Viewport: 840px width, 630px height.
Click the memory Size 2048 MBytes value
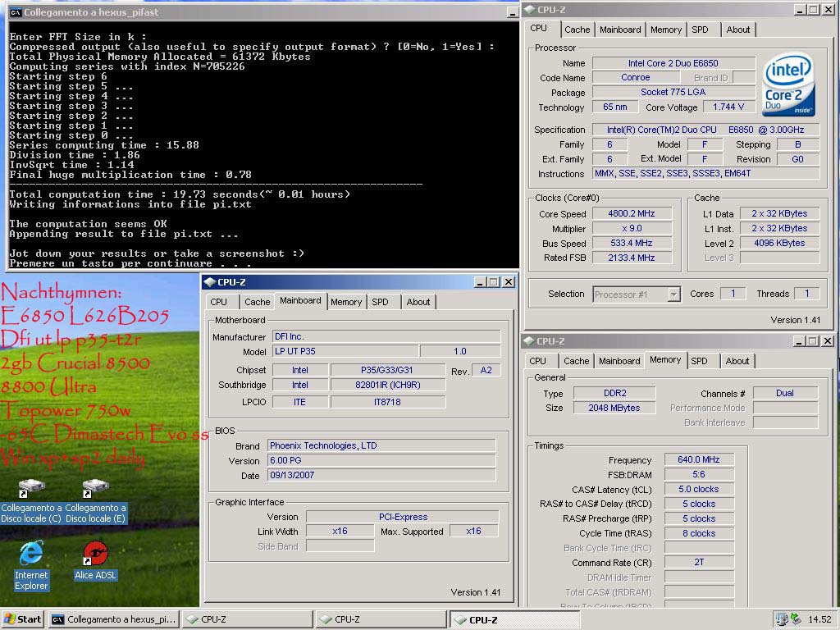tap(614, 408)
